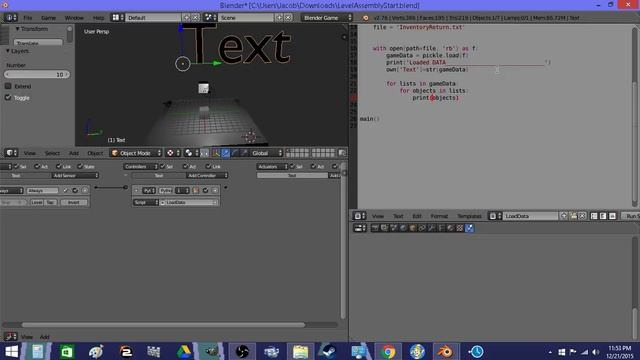640x360 pixels.
Task: Add a new screen layout next to Default
Action: (x=187, y=18)
